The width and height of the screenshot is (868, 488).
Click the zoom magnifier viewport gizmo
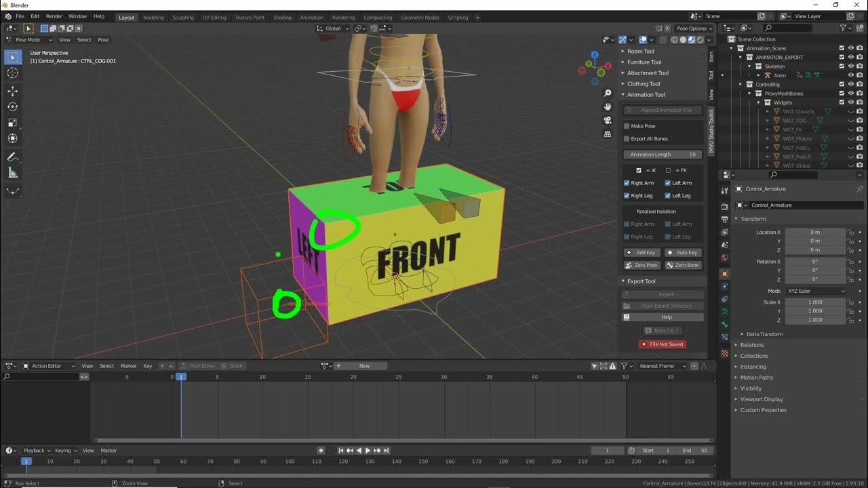pyautogui.click(x=608, y=94)
